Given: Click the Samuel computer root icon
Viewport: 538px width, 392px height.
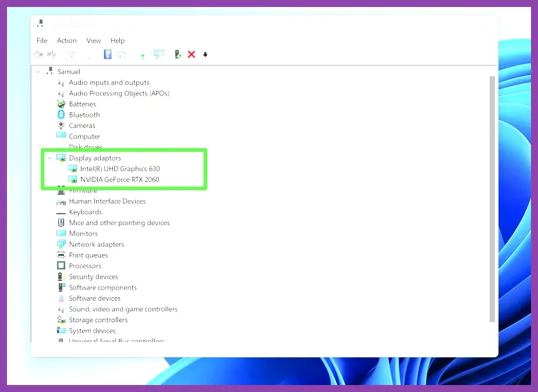Looking at the screenshot, I should coord(49,71).
